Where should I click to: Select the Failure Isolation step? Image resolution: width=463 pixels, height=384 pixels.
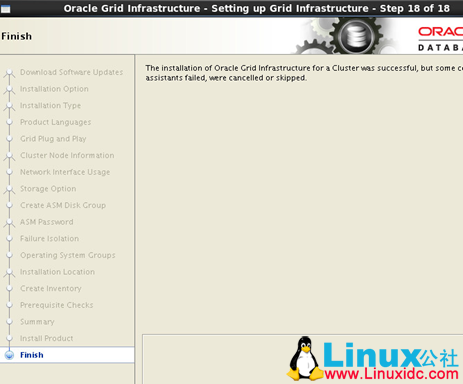[x=49, y=239]
